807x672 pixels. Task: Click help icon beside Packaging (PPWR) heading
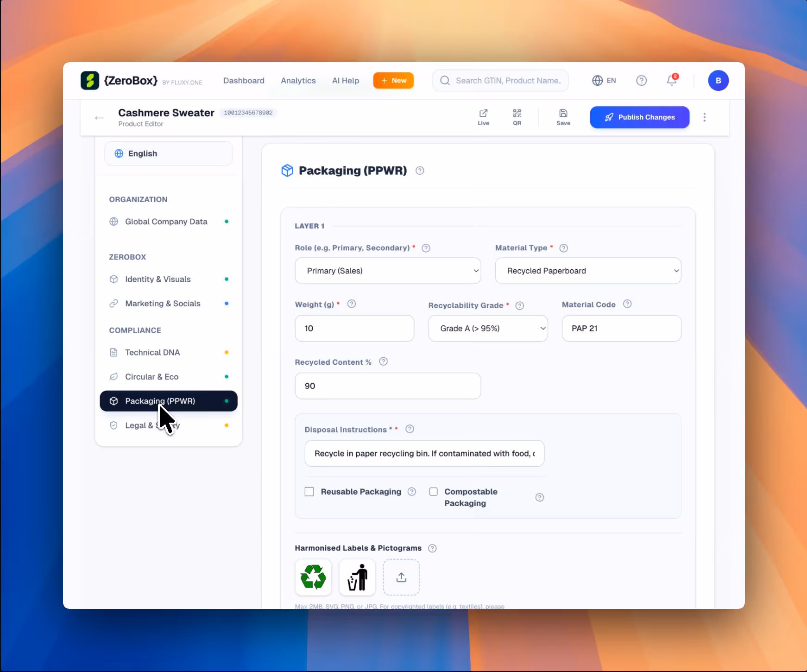tap(420, 171)
